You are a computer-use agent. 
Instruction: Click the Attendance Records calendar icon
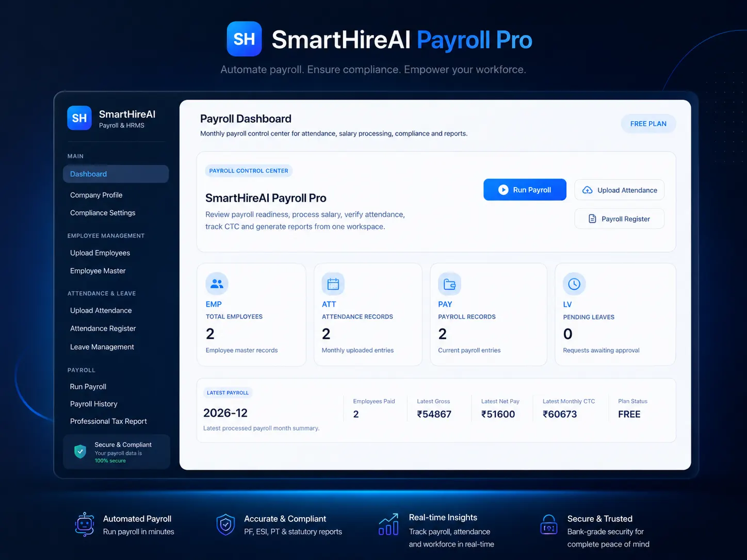[333, 284]
